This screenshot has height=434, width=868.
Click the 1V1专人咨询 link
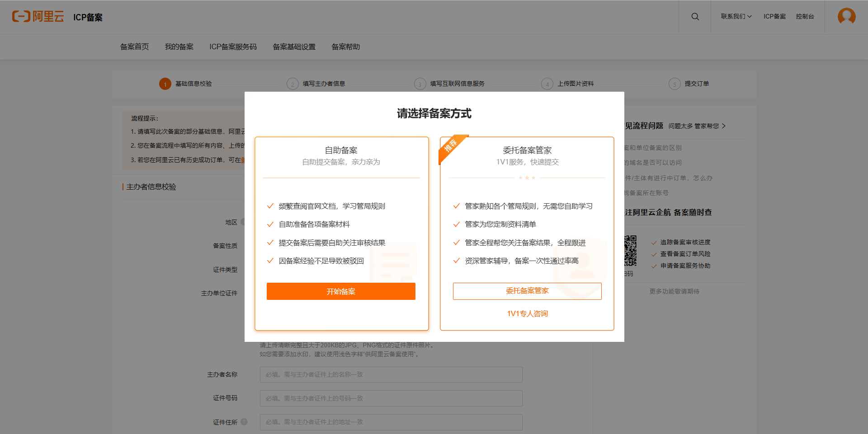click(x=527, y=313)
